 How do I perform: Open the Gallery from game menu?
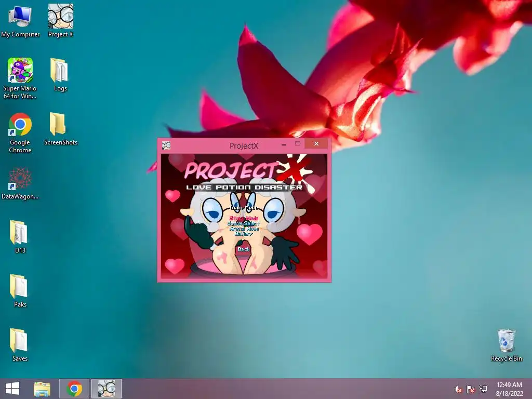(244, 234)
